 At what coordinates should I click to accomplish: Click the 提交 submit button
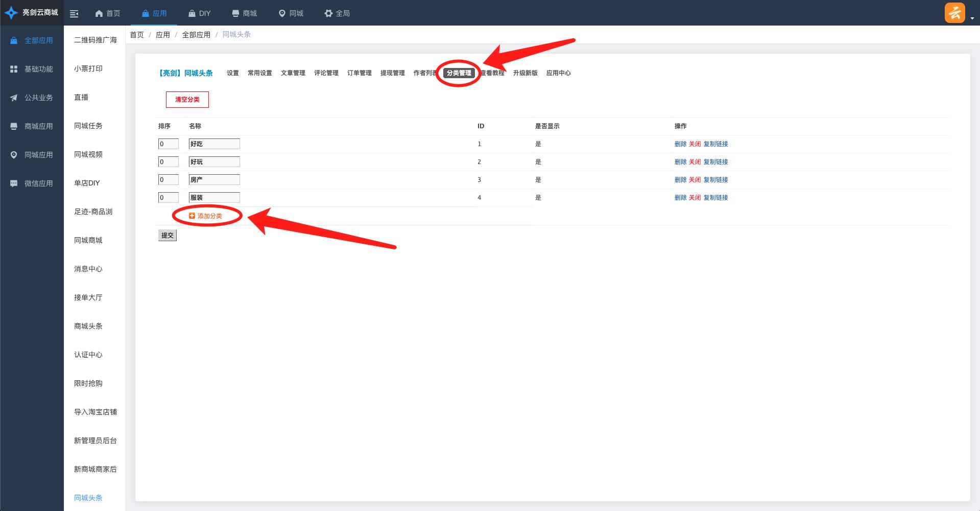click(x=167, y=236)
